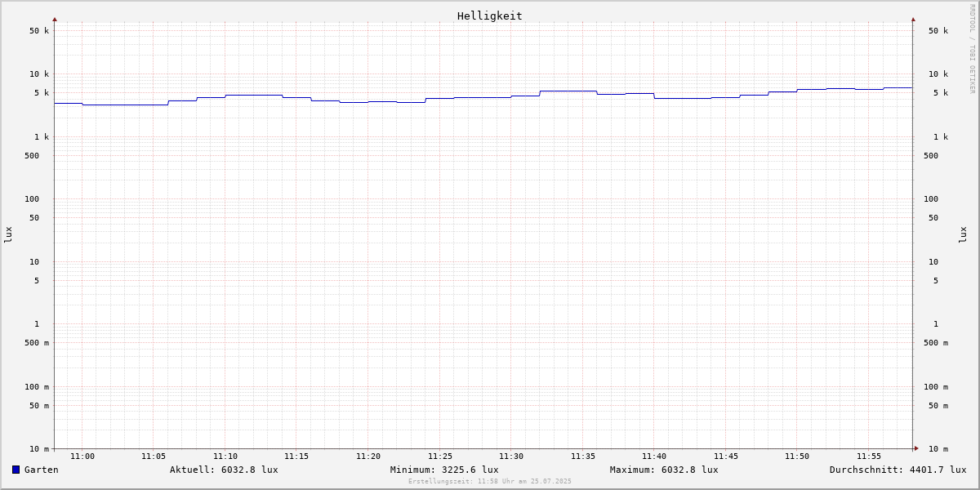Screen dimensions: 980x490
Task: Click the Maximum: 6032.8 lux value
Action: 664,470
